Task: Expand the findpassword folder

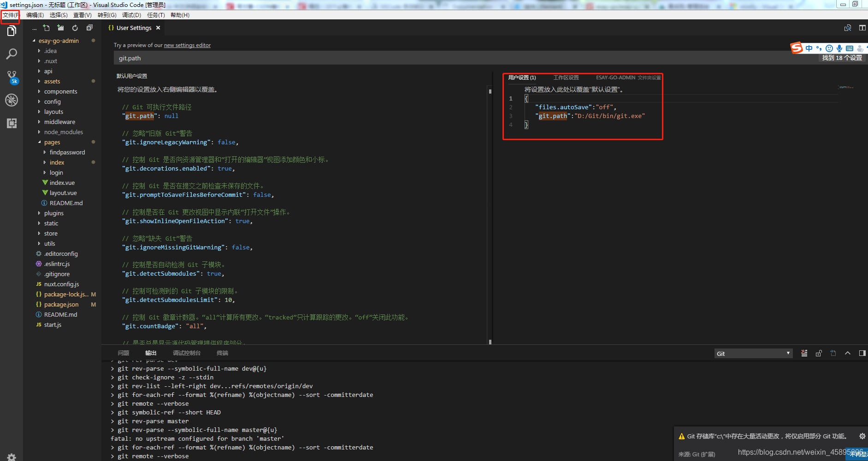Action: click(67, 152)
